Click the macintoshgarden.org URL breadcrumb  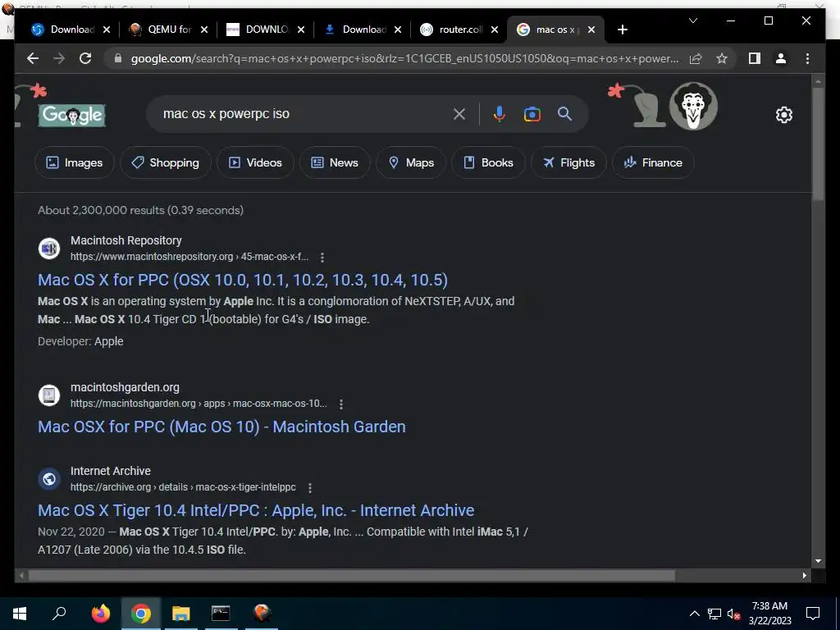[199, 404]
